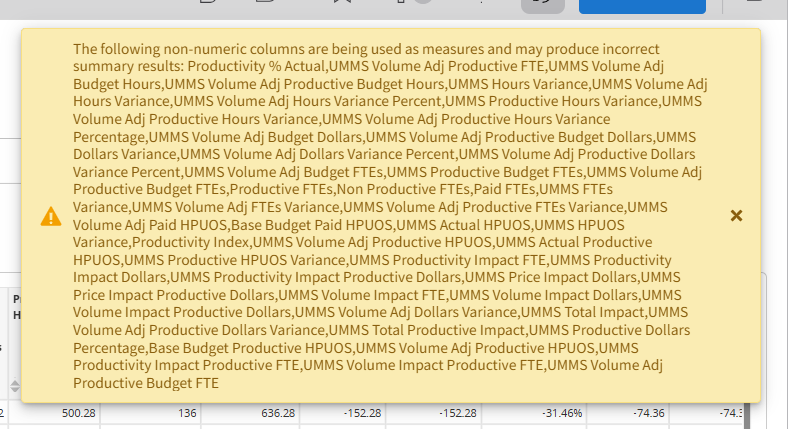Viewport: 792px width, 429px height.
Task: Select the 636.28 table cell
Action: (x=250, y=413)
